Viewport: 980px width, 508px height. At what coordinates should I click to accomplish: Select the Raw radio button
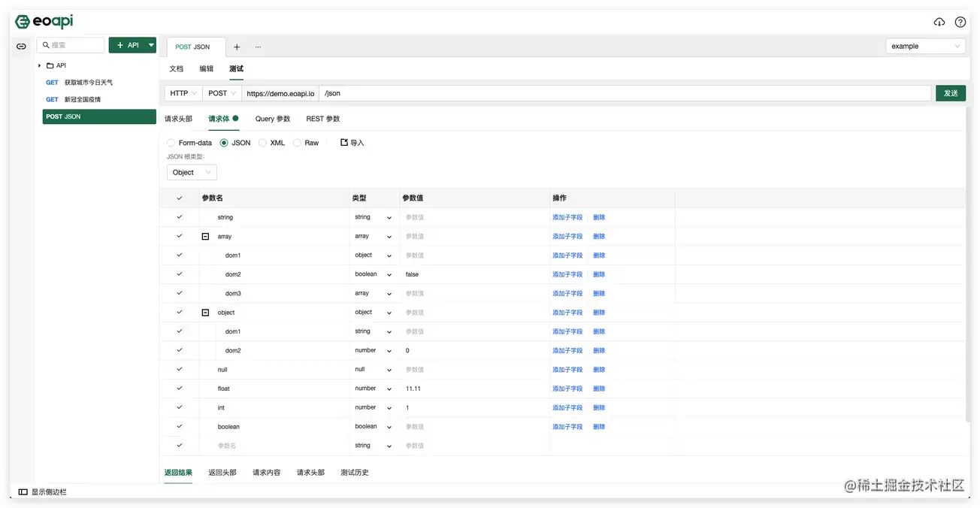tap(297, 143)
